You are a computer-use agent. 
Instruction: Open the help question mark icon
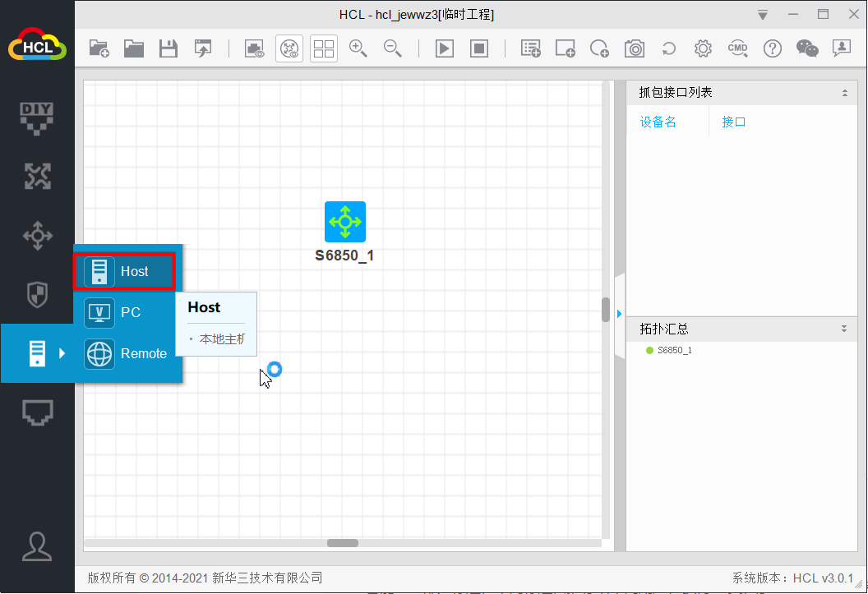pos(772,48)
